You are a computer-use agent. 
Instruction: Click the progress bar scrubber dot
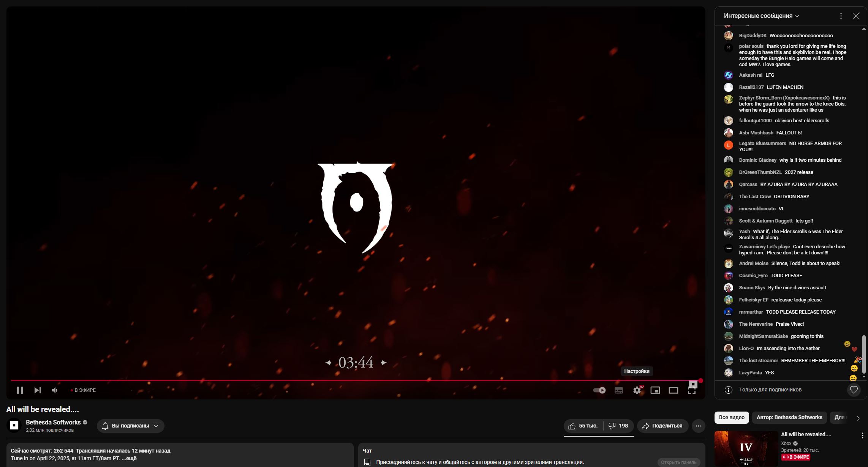coord(700,380)
